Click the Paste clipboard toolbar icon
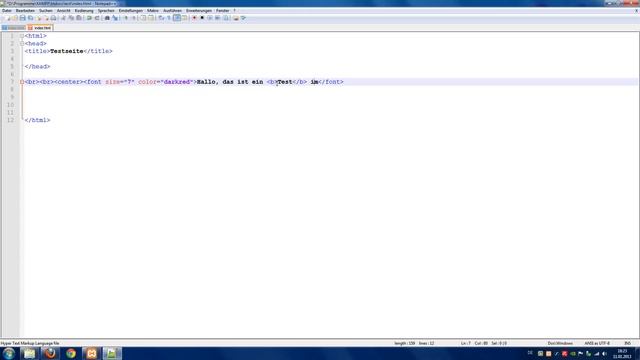 [x=79, y=18]
